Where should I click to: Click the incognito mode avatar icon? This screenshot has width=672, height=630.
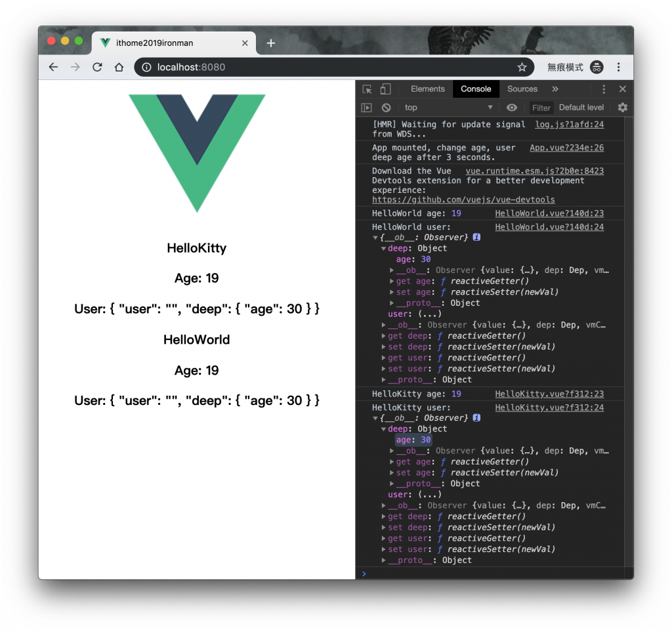(x=597, y=68)
